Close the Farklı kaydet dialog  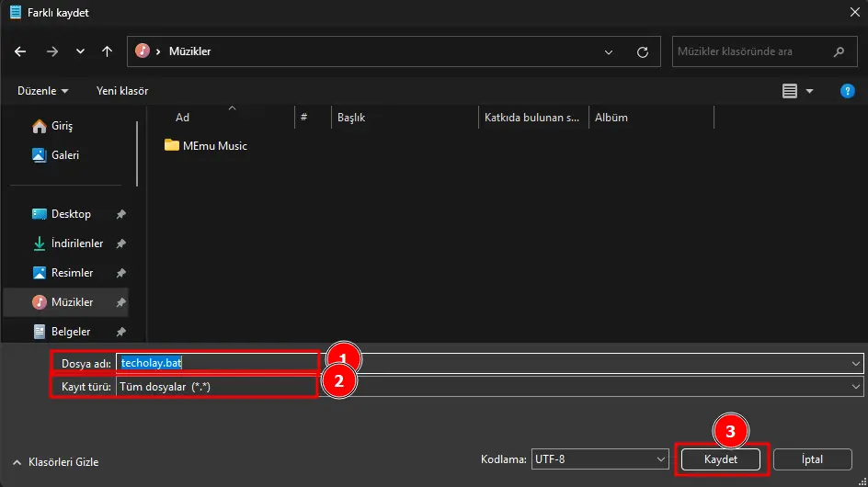pos(855,12)
